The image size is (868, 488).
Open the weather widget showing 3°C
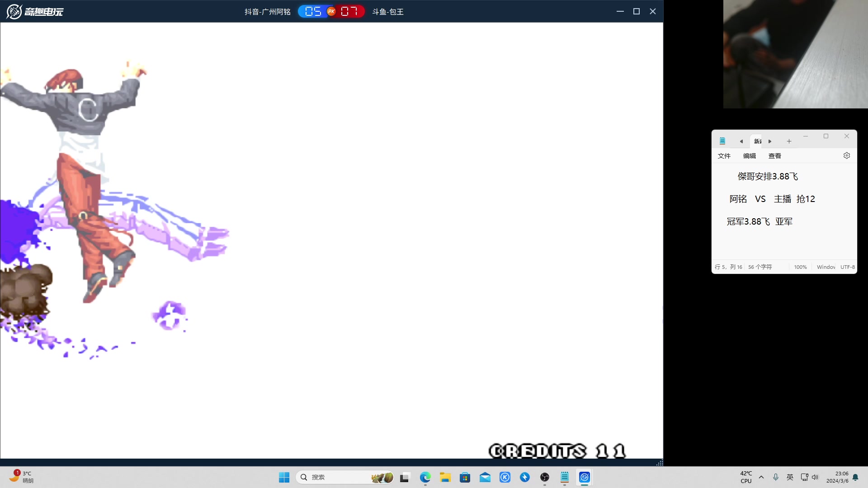coord(21,477)
